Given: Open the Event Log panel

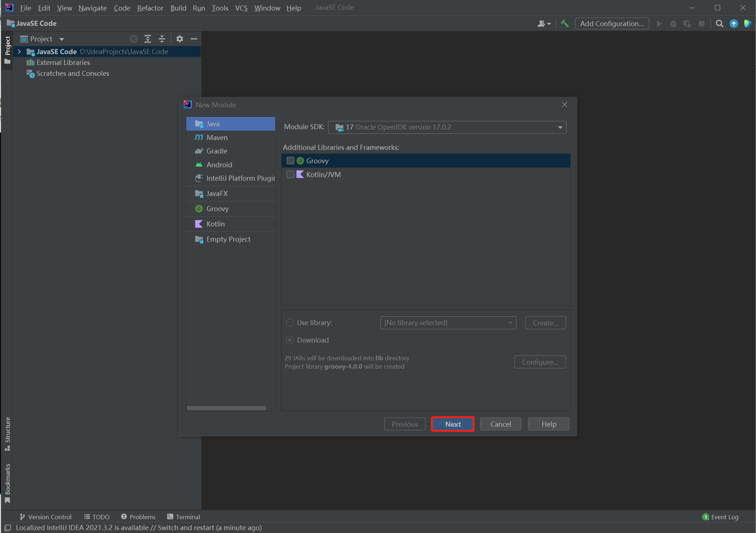Looking at the screenshot, I should (x=720, y=517).
